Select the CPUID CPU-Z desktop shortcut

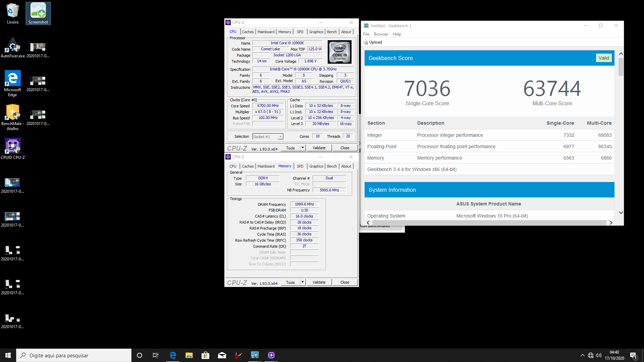pos(12,148)
